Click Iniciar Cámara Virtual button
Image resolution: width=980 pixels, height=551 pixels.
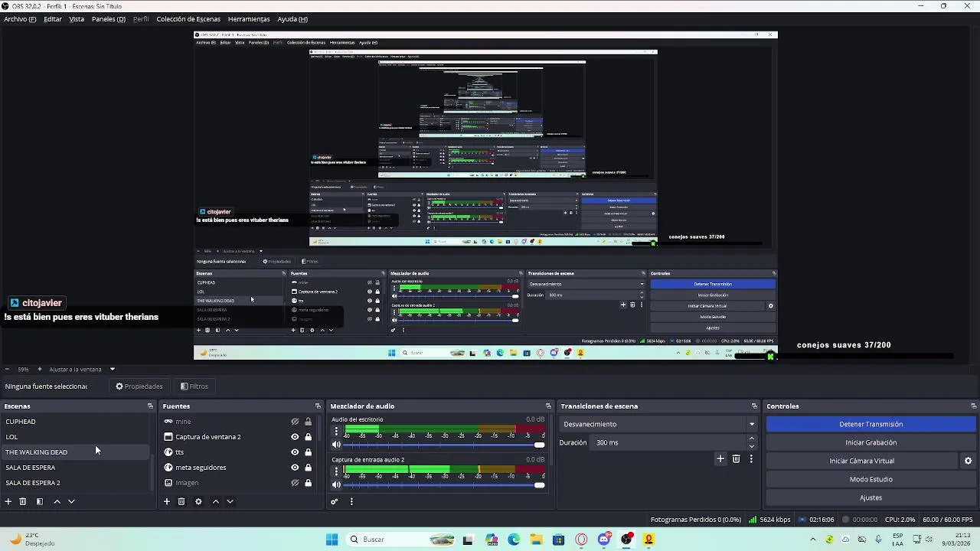pos(861,461)
